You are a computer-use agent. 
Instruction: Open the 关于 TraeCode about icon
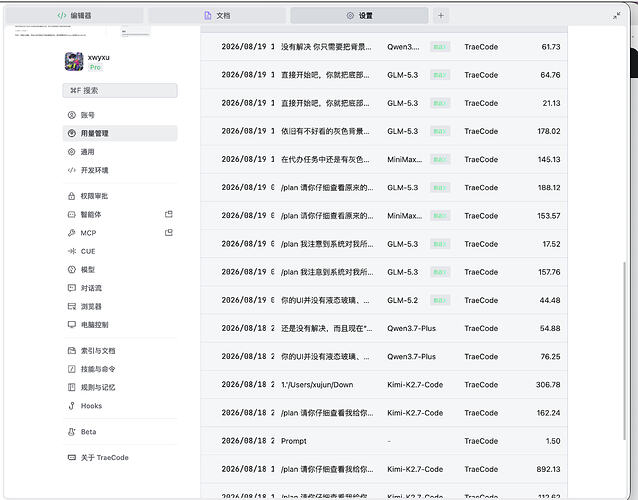(x=72, y=458)
